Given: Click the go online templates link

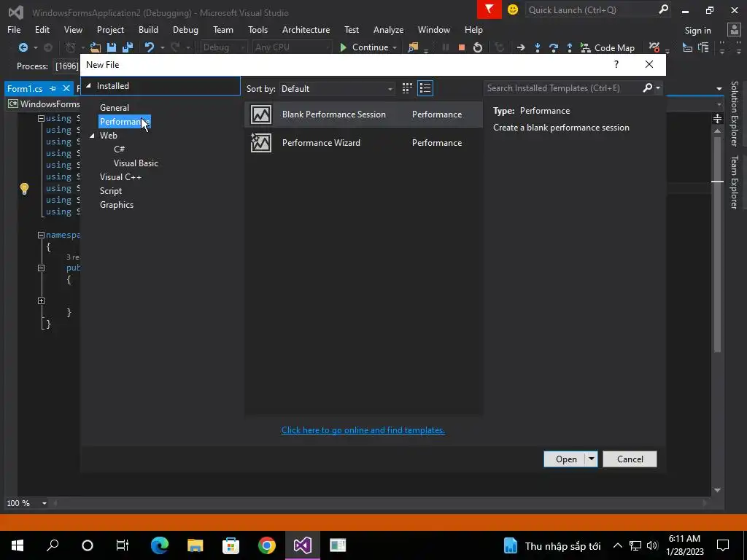Looking at the screenshot, I should coord(363,430).
